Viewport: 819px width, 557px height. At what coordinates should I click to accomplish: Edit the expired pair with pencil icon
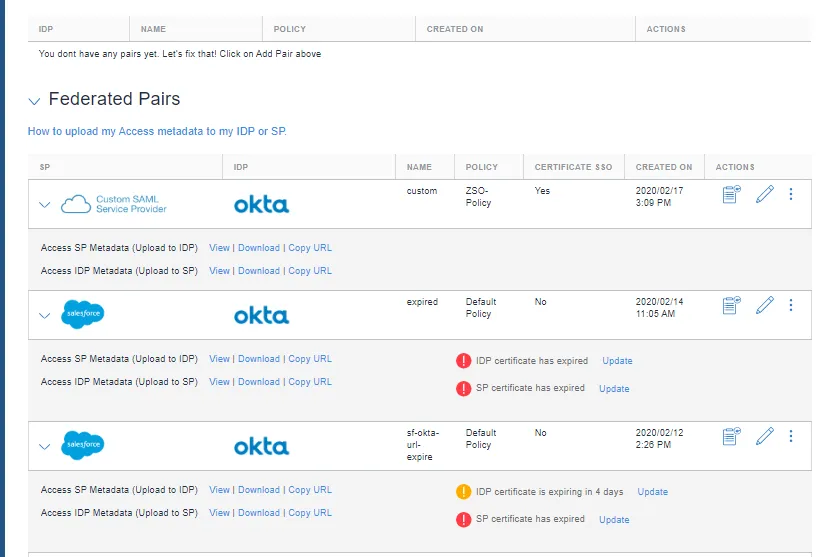tap(765, 305)
